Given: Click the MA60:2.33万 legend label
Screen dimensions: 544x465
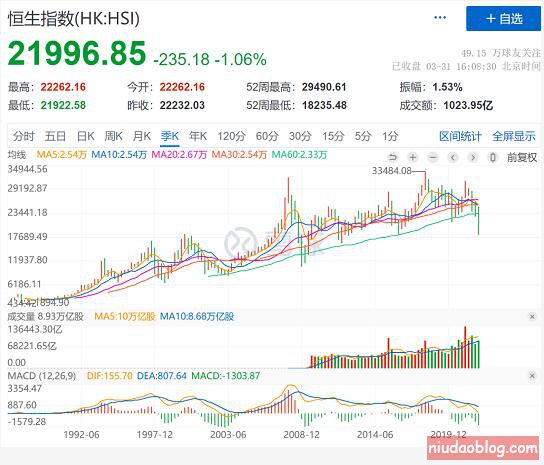Looking at the screenshot, I should pos(299,154).
